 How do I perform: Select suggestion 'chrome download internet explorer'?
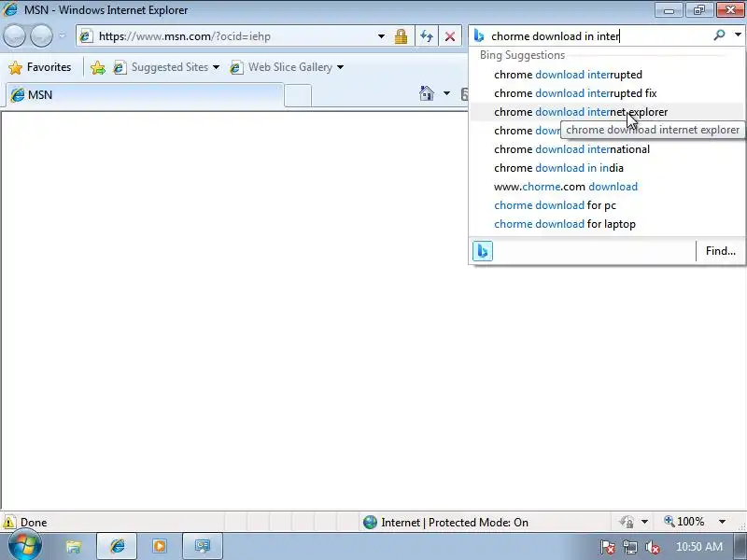(606, 112)
